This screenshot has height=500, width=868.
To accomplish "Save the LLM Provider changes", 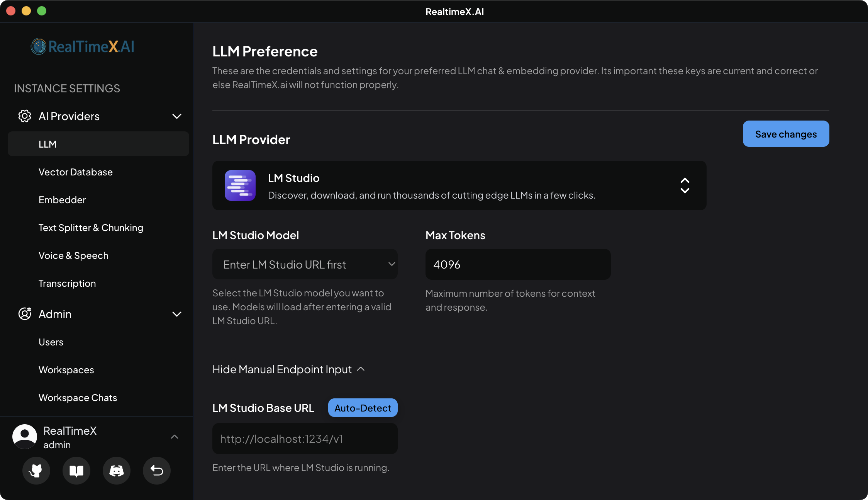I will tap(786, 134).
